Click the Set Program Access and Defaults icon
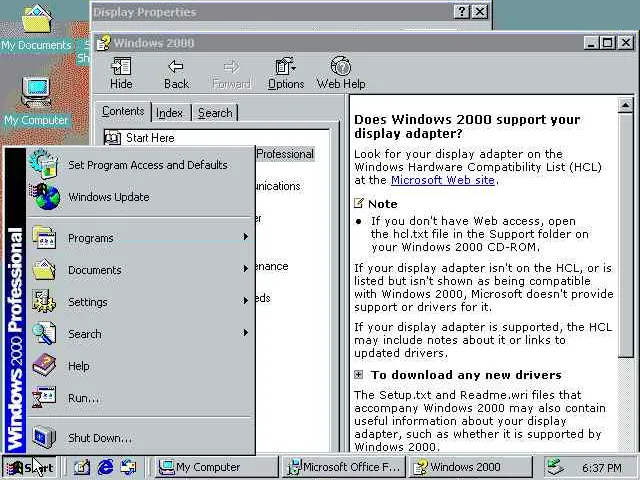Screen dimensions: 640x480 (x=44, y=164)
